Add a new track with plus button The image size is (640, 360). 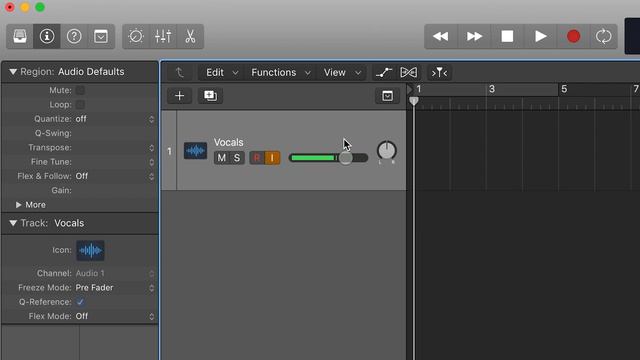[180, 96]
